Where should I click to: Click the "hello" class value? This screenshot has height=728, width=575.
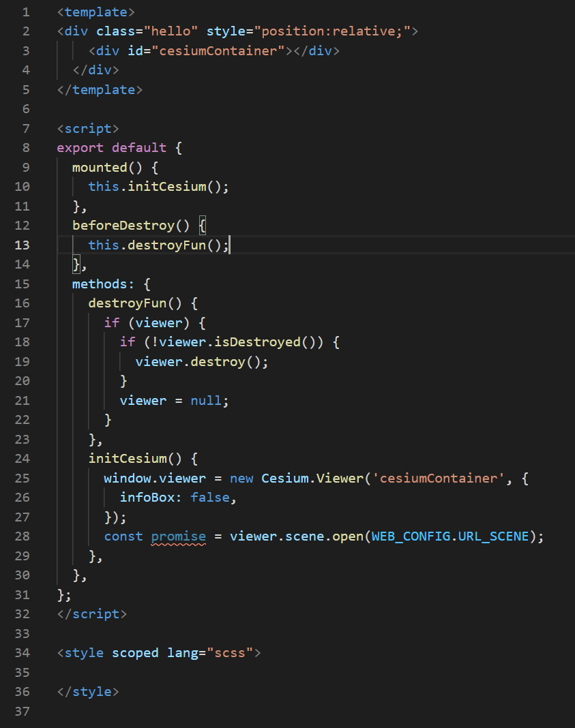coord(171,31)
